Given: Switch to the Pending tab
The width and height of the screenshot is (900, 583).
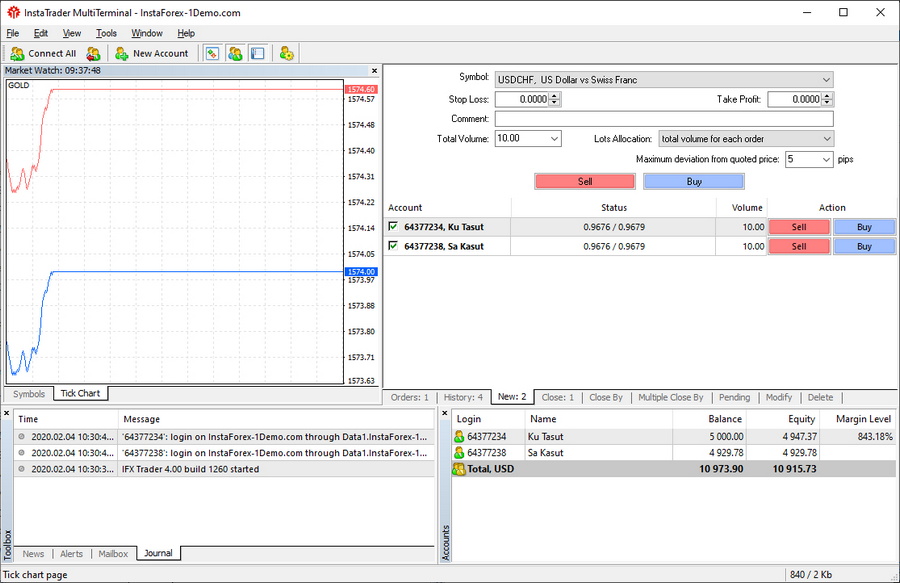Looking at the screenshot, I should [734, 397].
